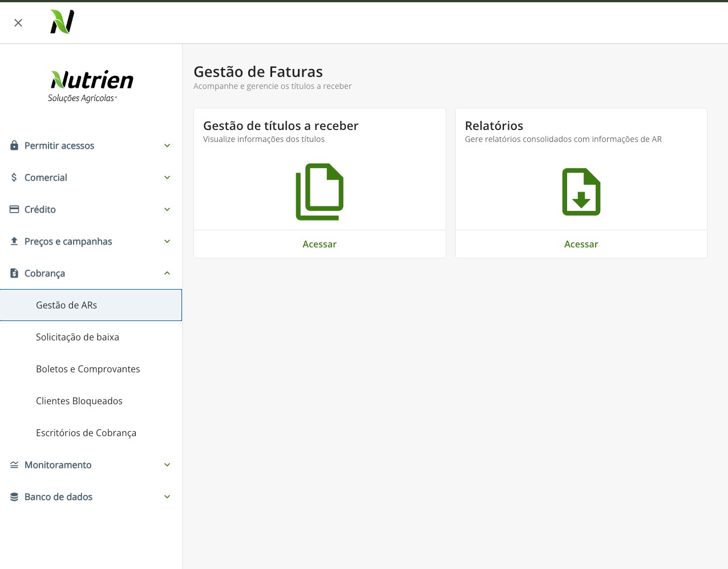The image size is (728, 569).
Task: Select the invoice icon beside Cobrança
Action: coord(14,273)
